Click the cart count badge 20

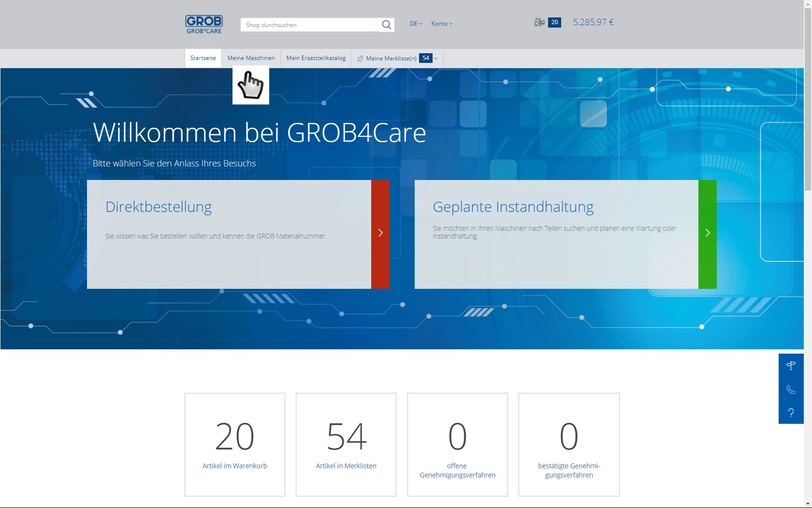(554, 22)
